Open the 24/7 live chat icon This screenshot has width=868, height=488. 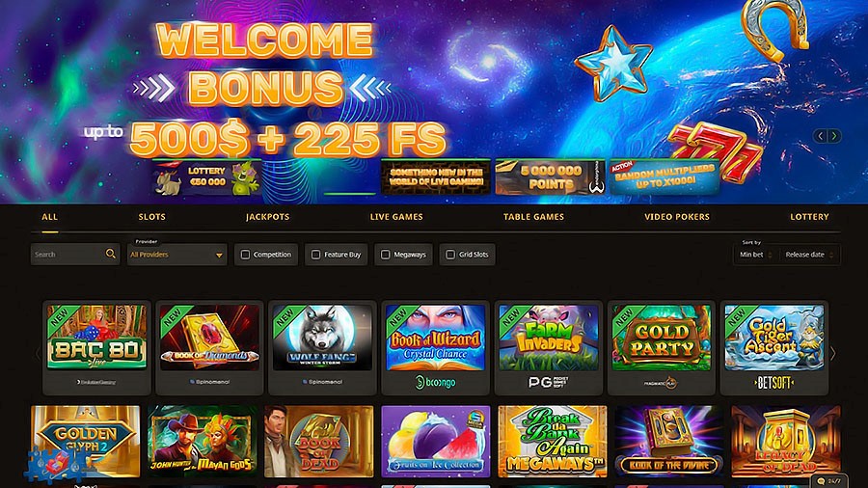click(x=828, y=481)
